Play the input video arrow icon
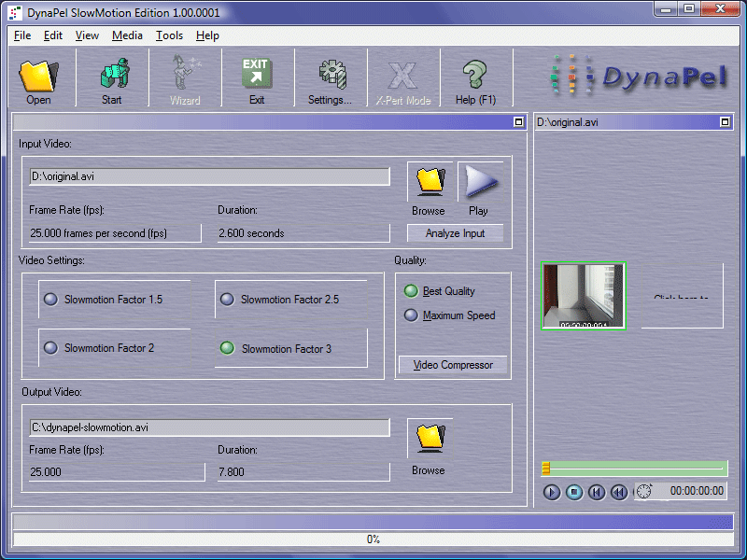This screenshot has width=747, height=560. coord(480,181)
